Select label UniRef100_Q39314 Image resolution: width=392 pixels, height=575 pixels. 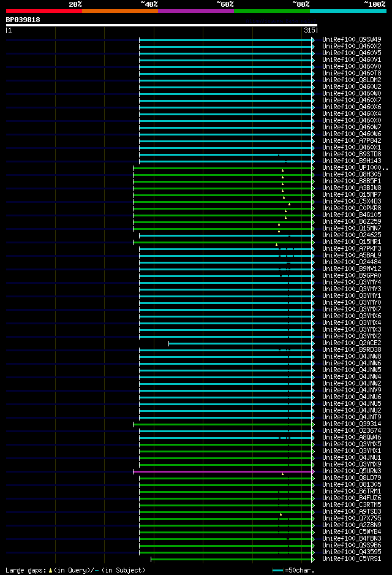pyautogui.click(x=352, y=424)
